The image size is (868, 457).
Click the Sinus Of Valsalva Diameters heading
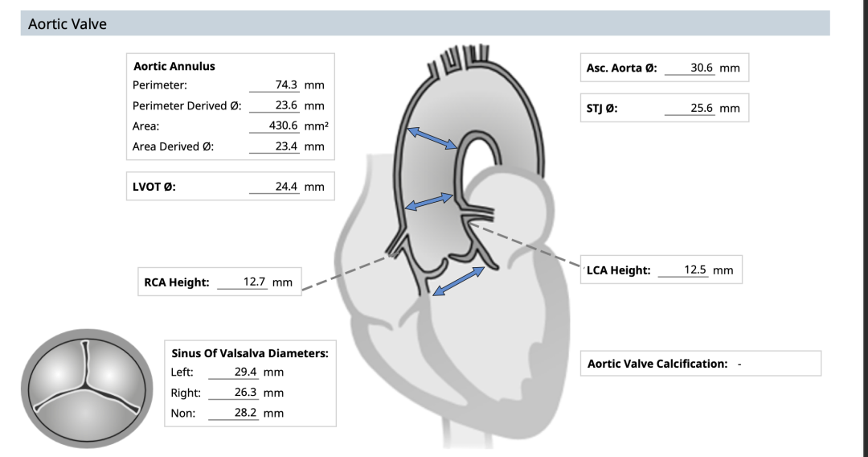coord(250,353)
